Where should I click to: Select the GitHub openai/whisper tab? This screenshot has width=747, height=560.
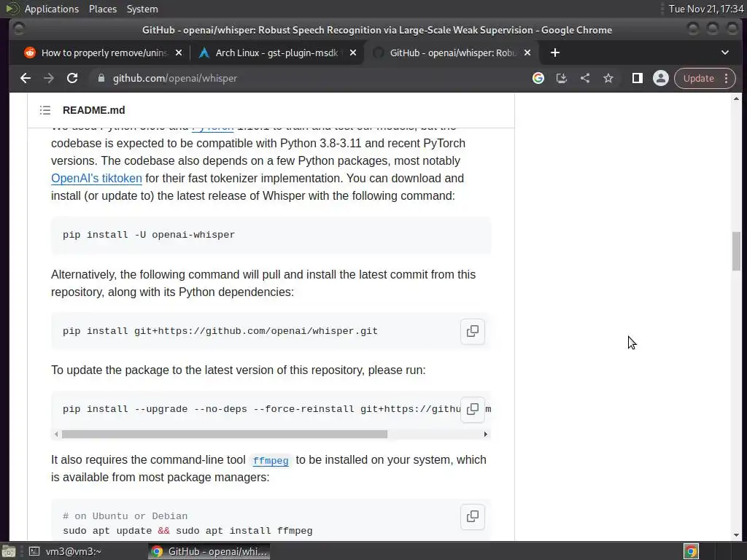[x=453, y=52]
